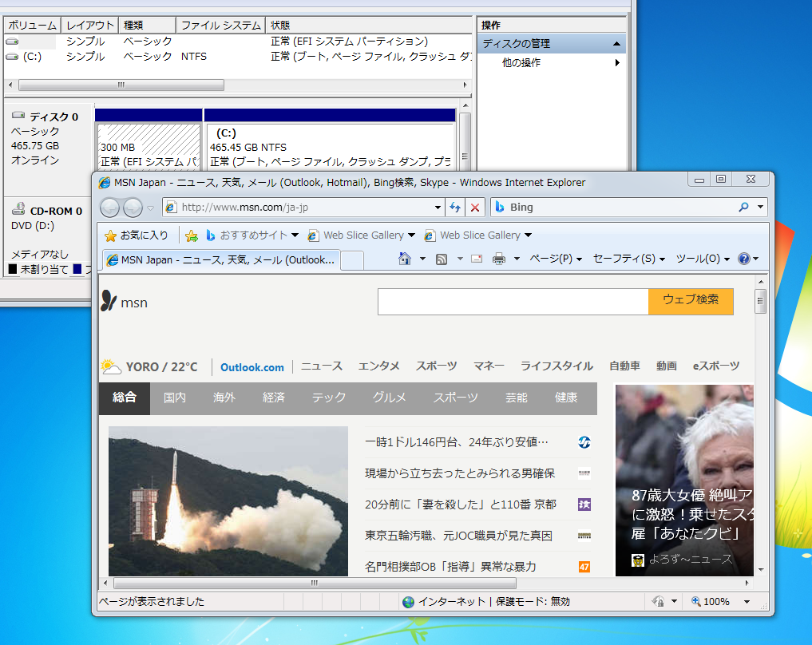
Task: Click the Bing search magnifier icon
Action: 742,206
